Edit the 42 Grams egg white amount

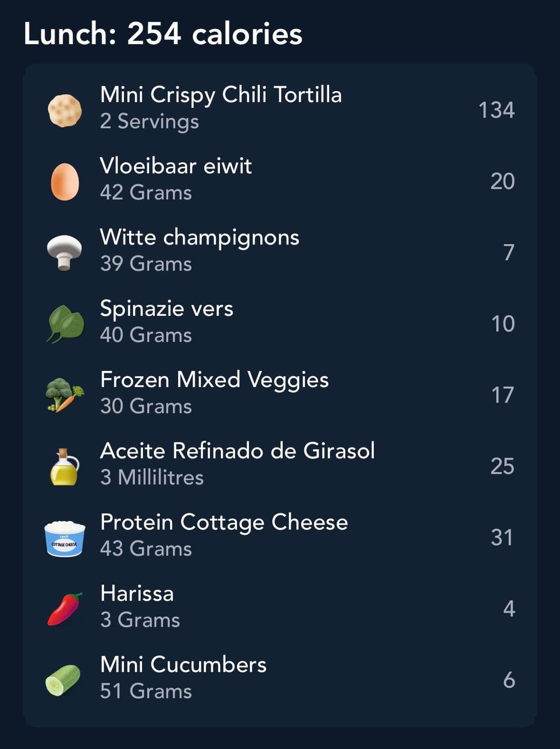click(x=146, y=193)
